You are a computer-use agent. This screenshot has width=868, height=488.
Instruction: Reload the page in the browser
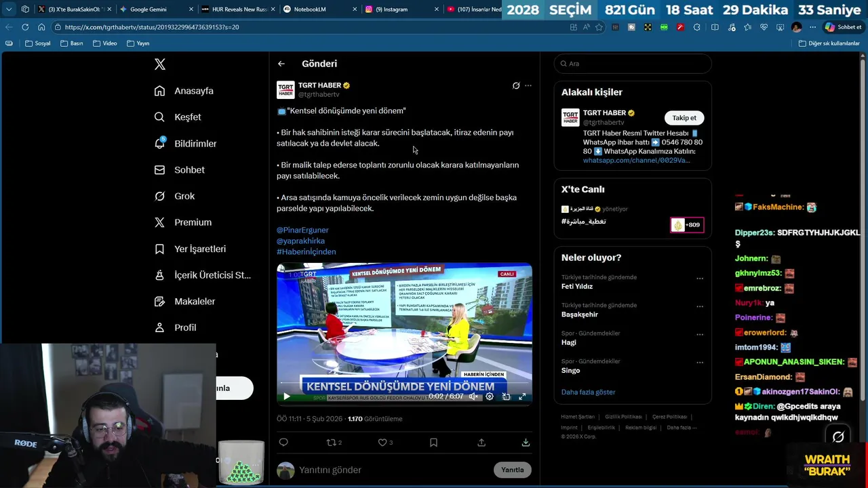pos(25,27)
